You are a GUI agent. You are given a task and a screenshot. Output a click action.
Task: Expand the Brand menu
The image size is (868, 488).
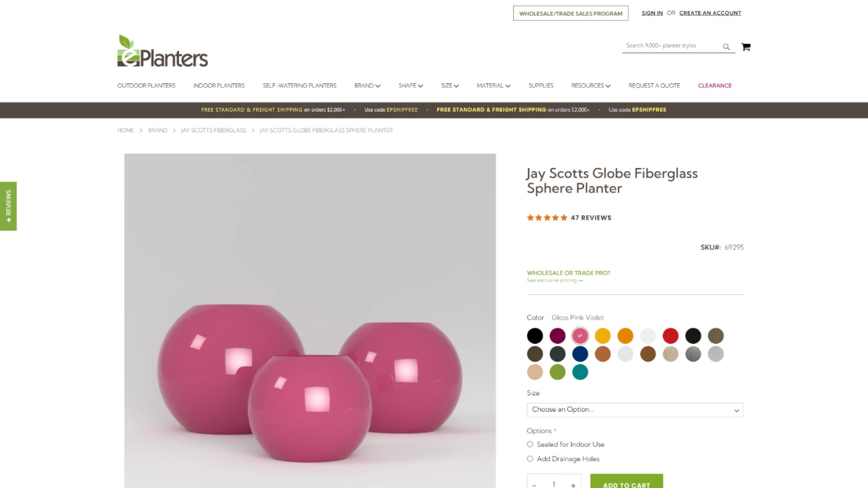(x=367, y=85)
